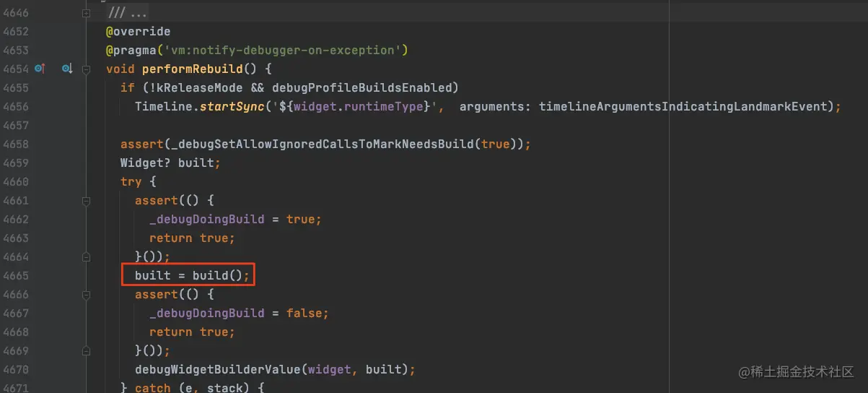Click the build() call on line 4665
This screenshot has height=393, width=868.
click(217, 276)
